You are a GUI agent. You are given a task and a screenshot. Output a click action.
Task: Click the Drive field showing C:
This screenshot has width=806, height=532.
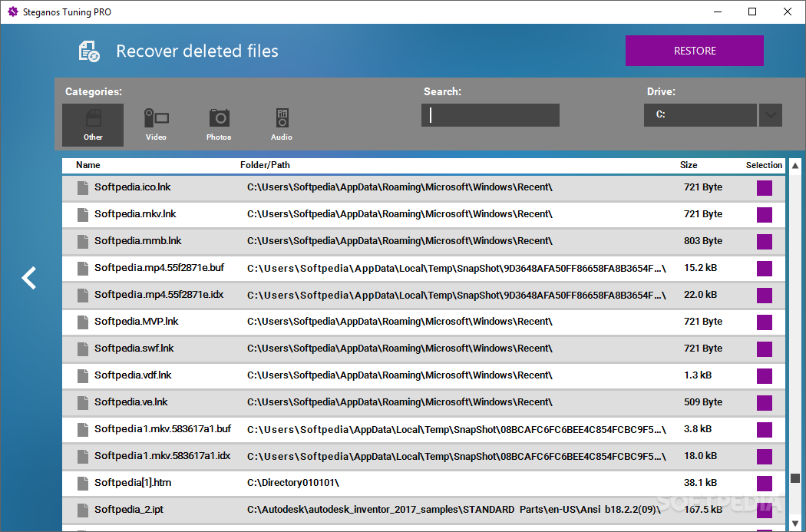click(700, 115)
